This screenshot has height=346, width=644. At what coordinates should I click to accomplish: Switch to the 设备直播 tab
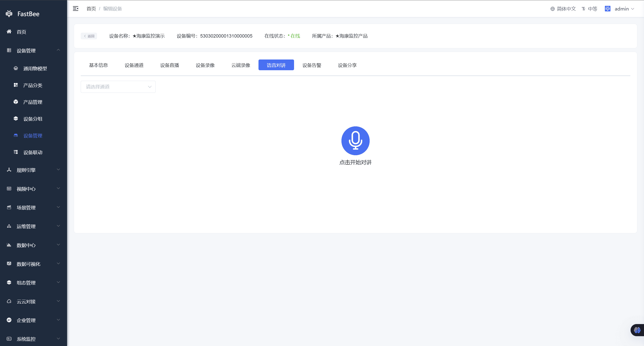click(169, 65)
